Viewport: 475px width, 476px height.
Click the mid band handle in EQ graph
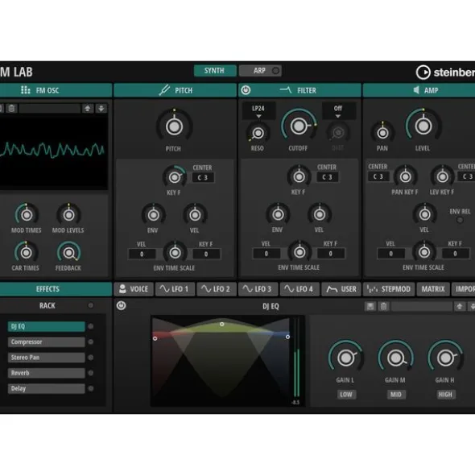pos(222,325)
